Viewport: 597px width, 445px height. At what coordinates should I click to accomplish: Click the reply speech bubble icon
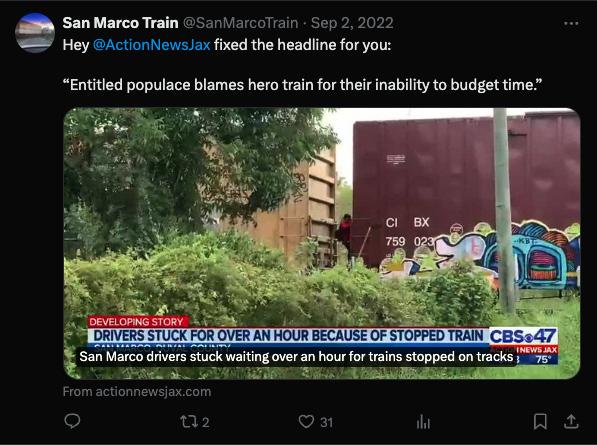(x=72, y=421)
